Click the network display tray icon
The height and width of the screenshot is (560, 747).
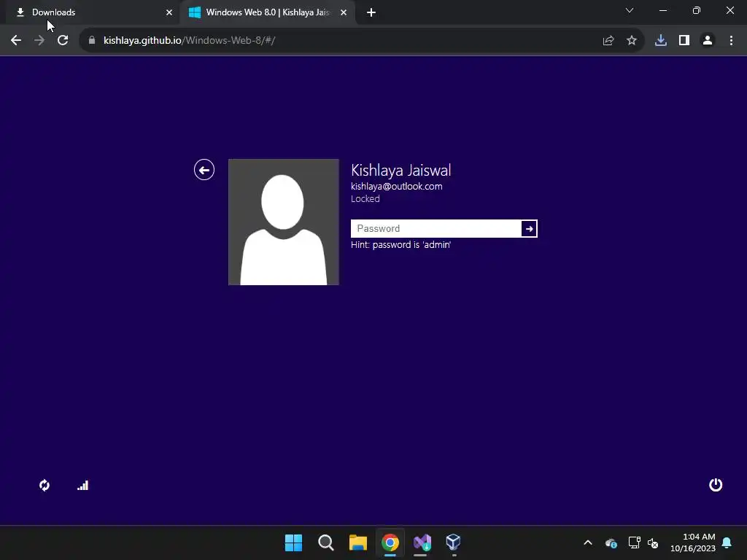pyautogui.click(x=634, y=542)
